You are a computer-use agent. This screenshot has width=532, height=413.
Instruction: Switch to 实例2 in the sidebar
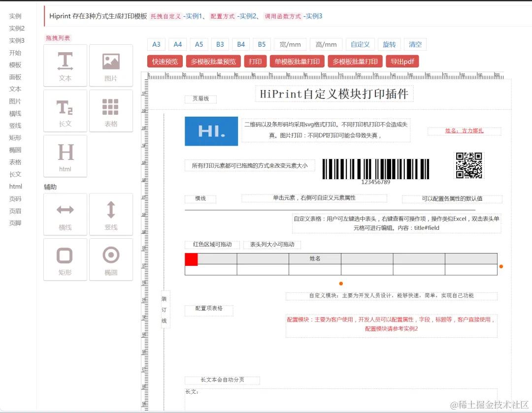16,28
